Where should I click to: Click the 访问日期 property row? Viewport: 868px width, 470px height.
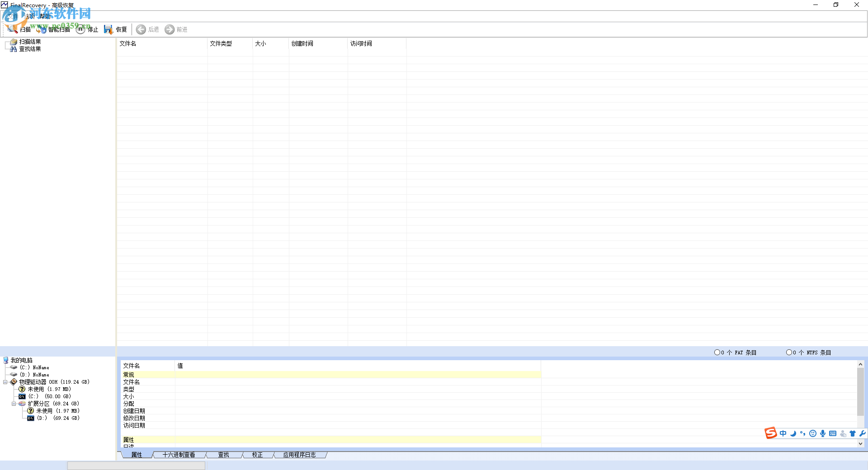tap(331, 425)
